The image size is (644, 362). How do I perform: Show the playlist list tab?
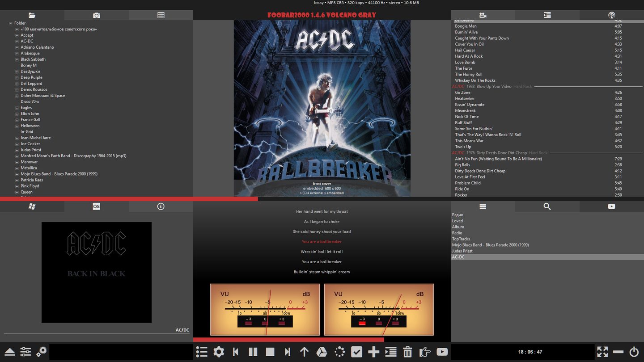(483, 206)
